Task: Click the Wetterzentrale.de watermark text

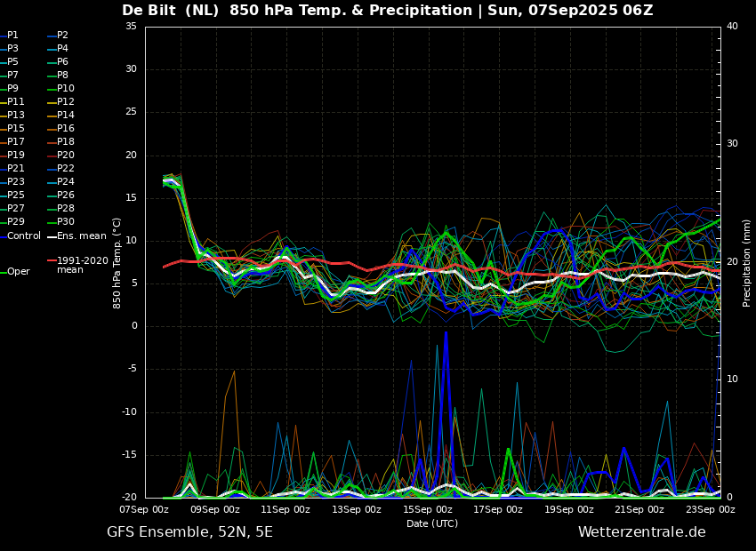Action: [x=642, y=532]
